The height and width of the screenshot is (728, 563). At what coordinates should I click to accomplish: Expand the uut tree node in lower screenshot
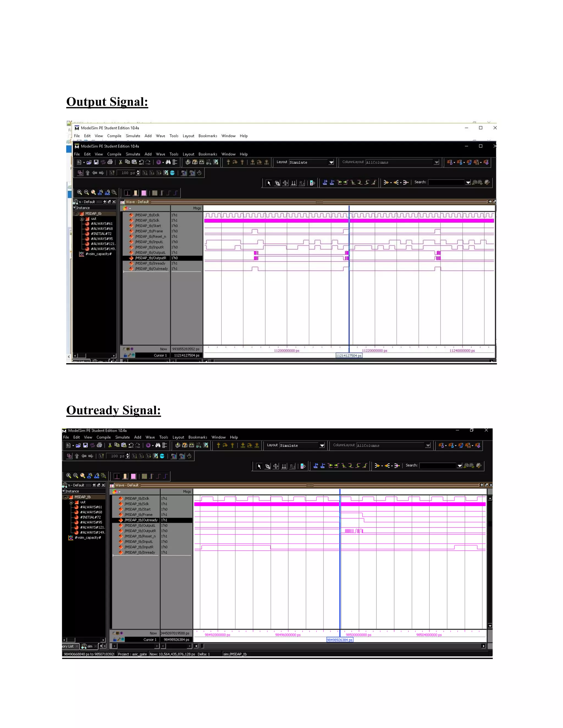[71, 502]
